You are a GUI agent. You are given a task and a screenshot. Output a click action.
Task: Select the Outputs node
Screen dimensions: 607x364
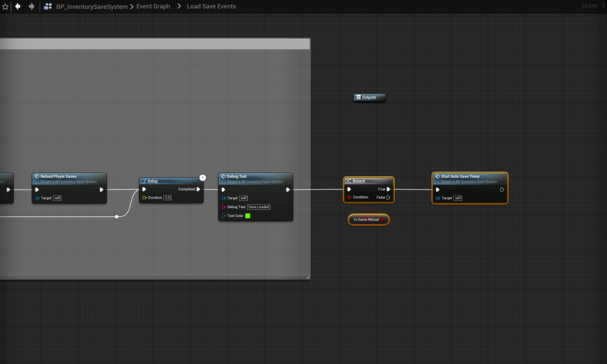click(369, 97)
